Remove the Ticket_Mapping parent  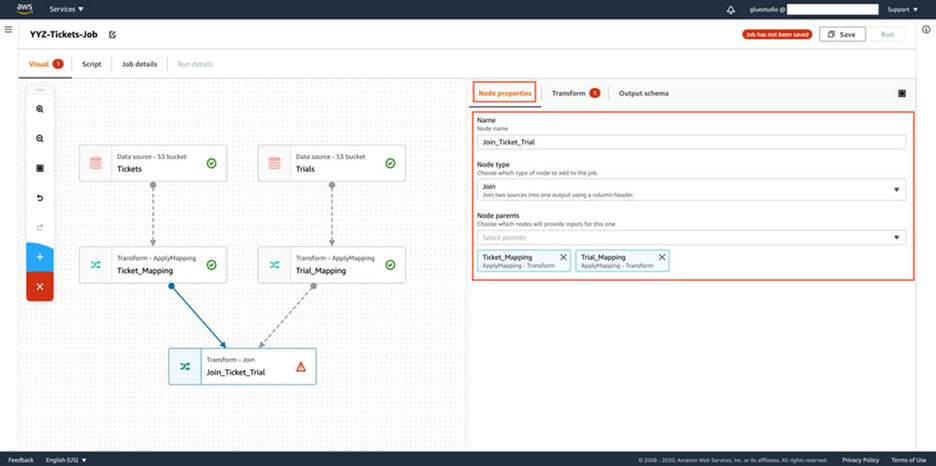(563, 257)
